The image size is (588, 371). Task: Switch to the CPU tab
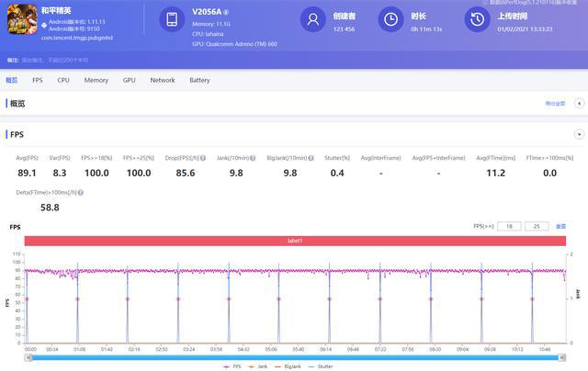(x=63, y=81)
